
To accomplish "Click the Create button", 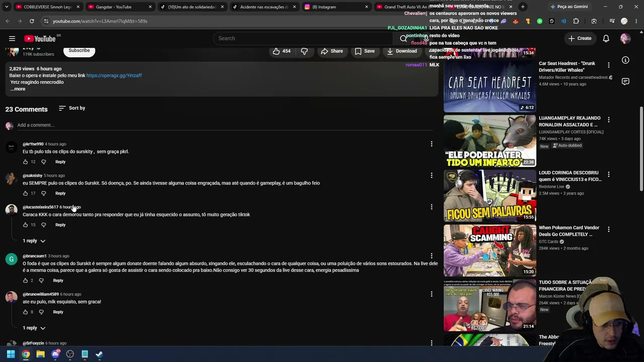I will pos(580,39).
